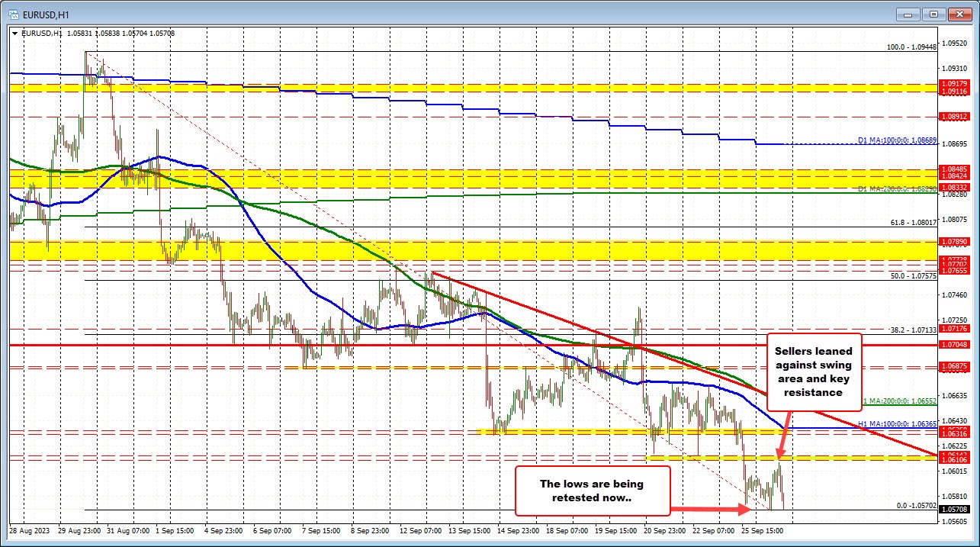Click the 1.09179 price label on right axis
Viewport: 980px width, 547px height.
coord(953,84)
